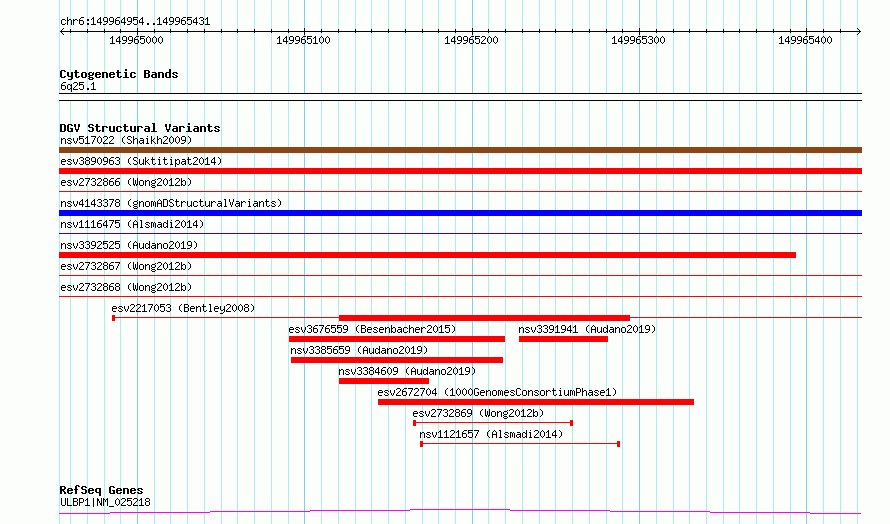The height and width of the screenshot is (524, 890).
Task: Click the RefSeq Genes track title
Action: 101,490
